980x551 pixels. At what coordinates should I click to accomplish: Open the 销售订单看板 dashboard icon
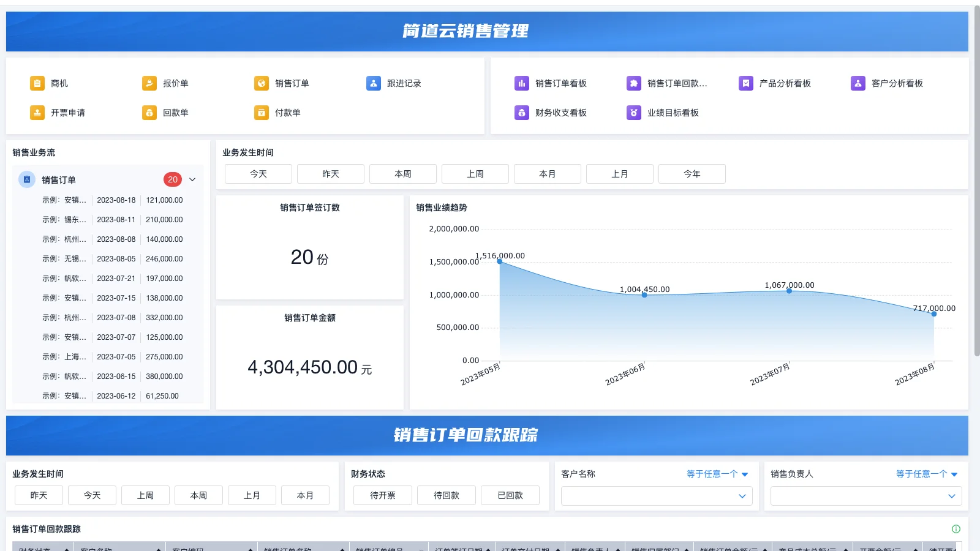[x=521, y=83]
